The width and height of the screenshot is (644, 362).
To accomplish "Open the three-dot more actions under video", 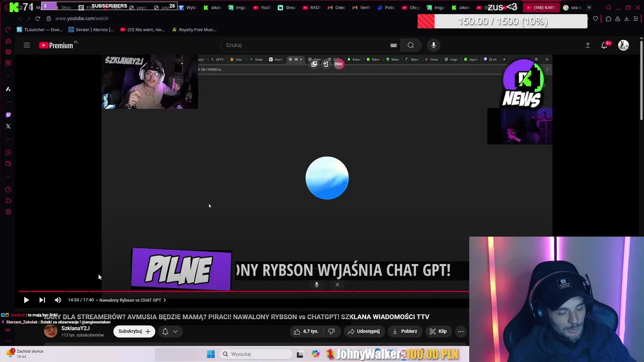I will coord(460,331).
